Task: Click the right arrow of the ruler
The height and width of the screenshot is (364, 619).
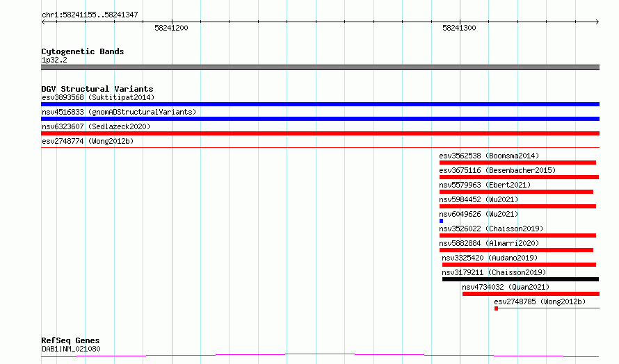Action: coord(597,22)
